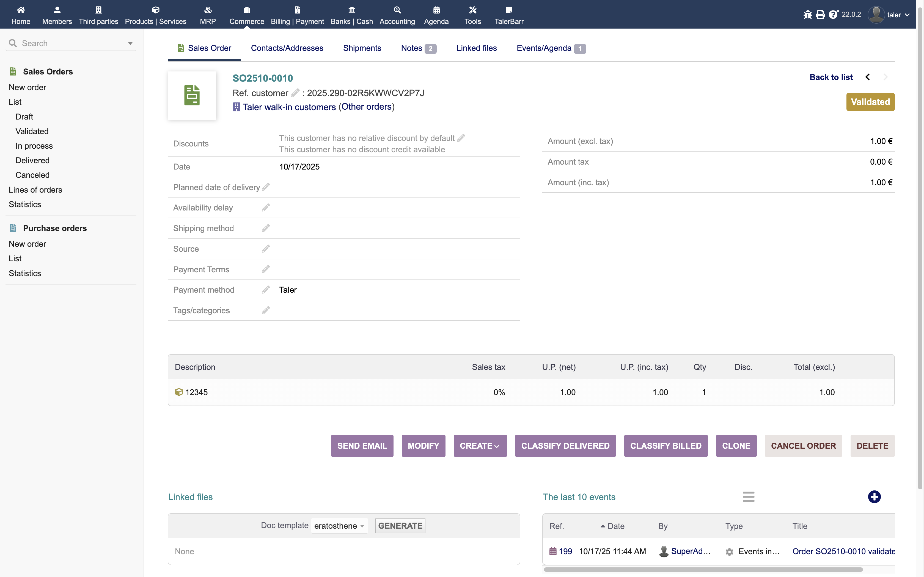Go to previous order with left chevron
This screenshot has height=577, width=924.
click(x=868, y=77)
